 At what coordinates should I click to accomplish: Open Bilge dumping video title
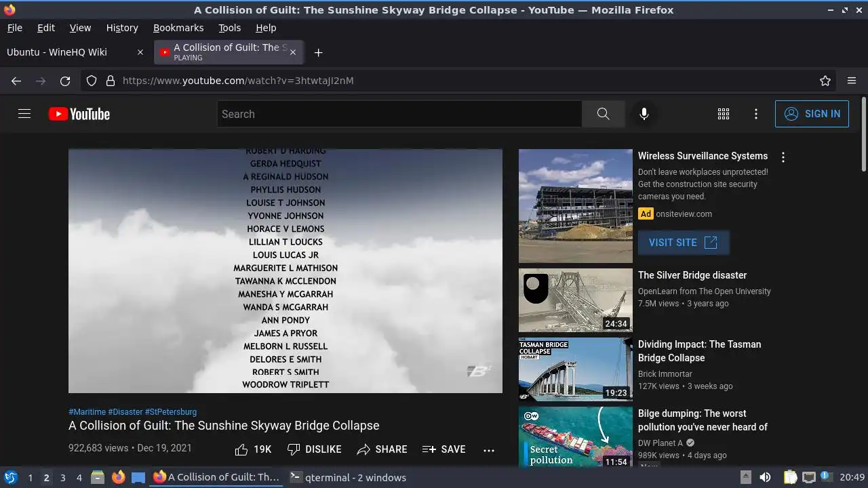(x=703, y=420)
